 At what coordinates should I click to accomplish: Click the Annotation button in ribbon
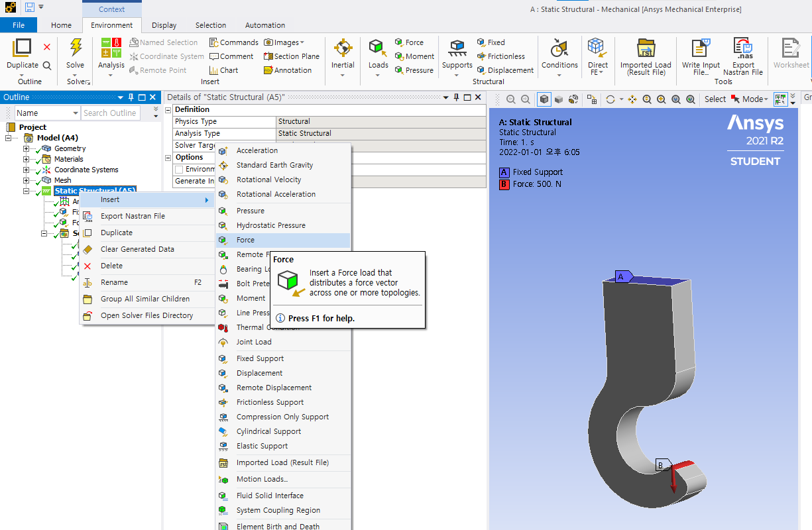288,70
